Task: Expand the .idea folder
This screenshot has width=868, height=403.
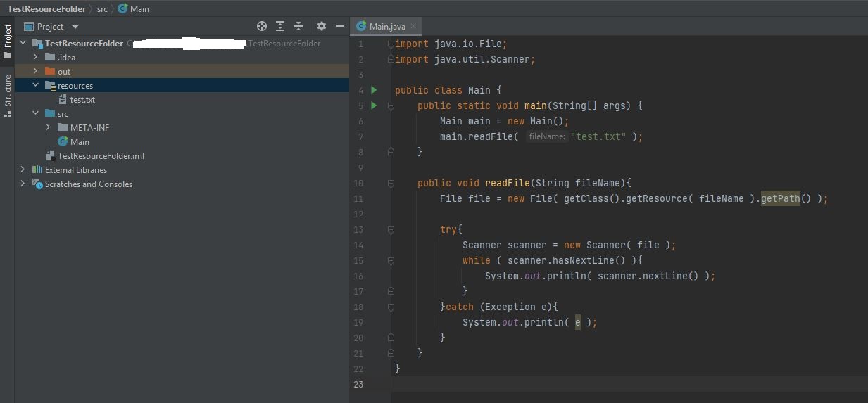Action: 35,57
